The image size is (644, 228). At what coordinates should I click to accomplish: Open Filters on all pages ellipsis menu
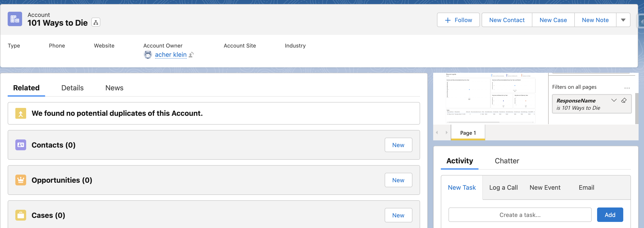pos(627,87)
